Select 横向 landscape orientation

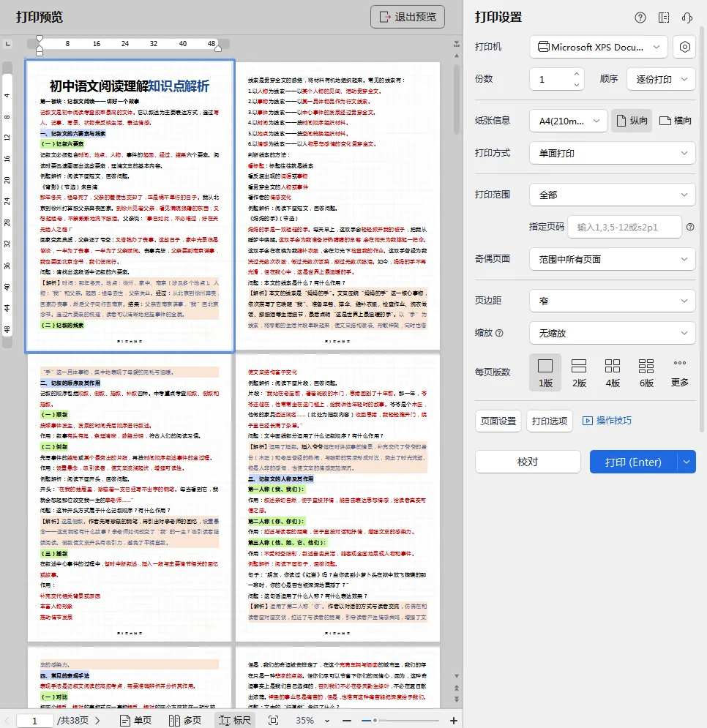674,121
